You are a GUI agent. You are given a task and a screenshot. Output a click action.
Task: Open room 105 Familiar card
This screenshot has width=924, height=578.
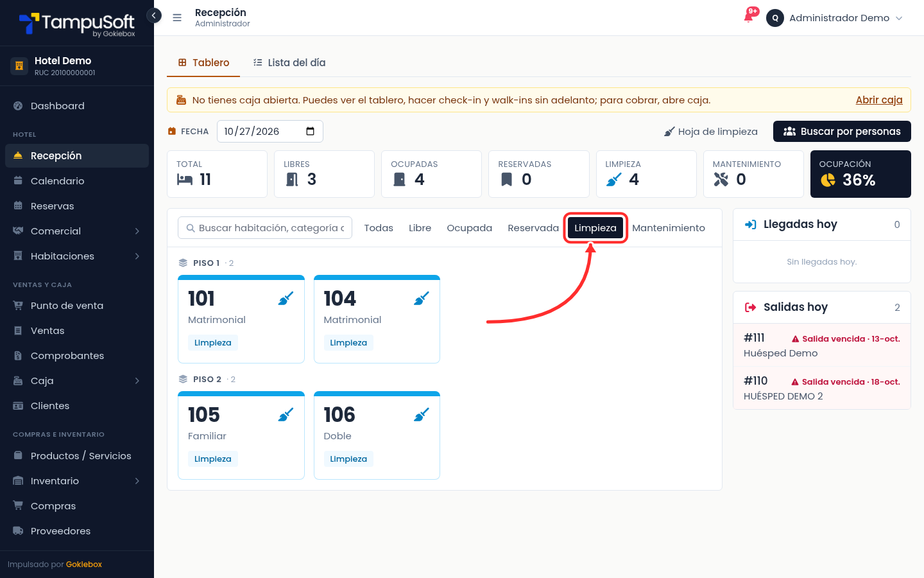241,435
